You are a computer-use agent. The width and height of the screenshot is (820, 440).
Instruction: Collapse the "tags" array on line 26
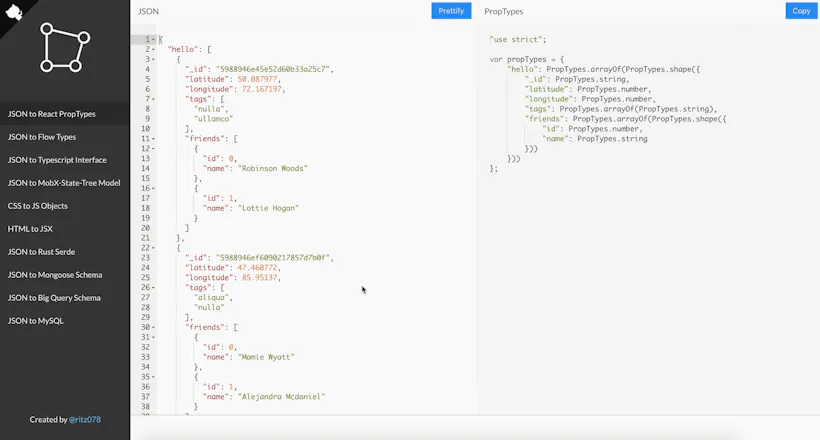[153, 288]
